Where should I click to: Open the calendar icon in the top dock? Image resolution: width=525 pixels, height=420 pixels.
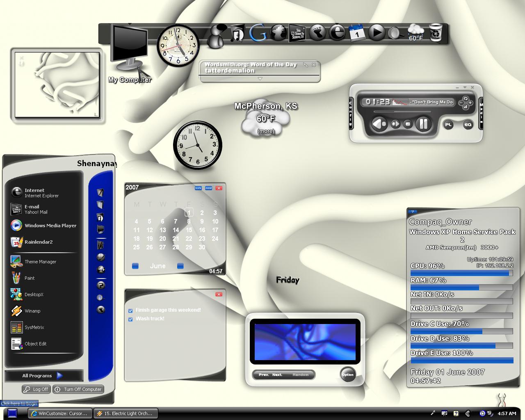pos(356,33)
